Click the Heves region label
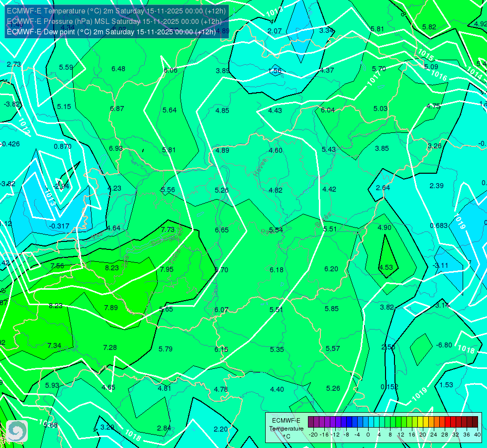The width and height of the screenshot is (487, 448). [x=260, y=167]
